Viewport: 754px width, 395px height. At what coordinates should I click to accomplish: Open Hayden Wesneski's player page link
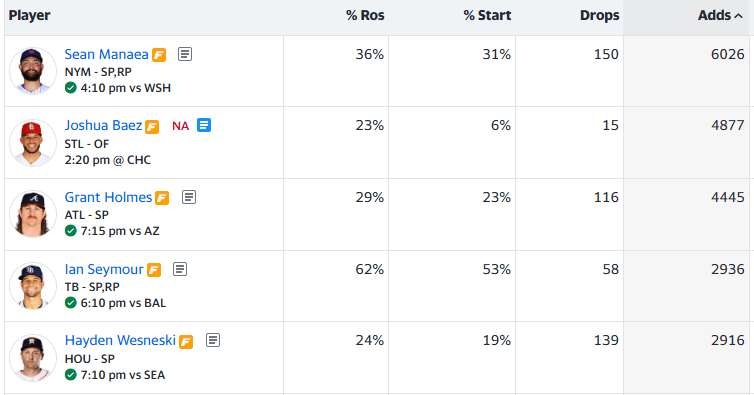point(120,341)
